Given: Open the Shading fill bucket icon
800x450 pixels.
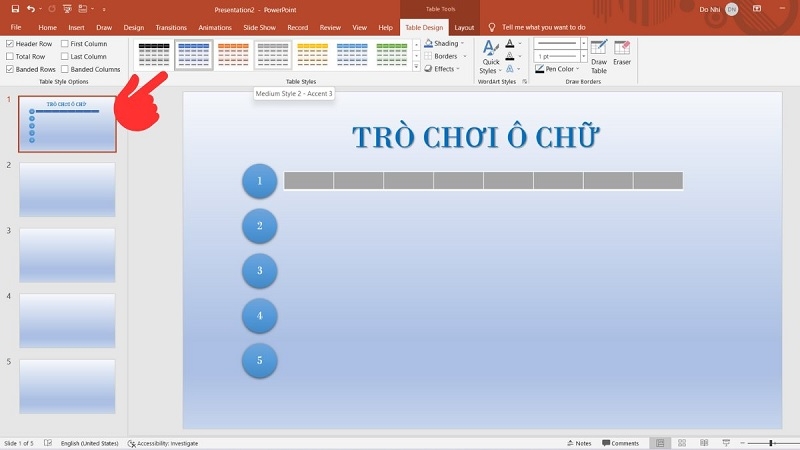Looking at the screenshot, I should click(429, 43).
